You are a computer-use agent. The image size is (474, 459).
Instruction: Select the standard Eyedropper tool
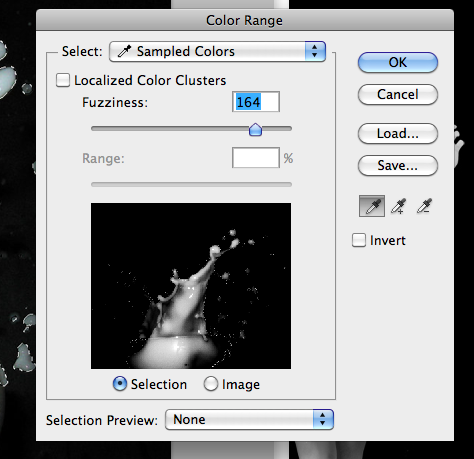click(372, 206)
